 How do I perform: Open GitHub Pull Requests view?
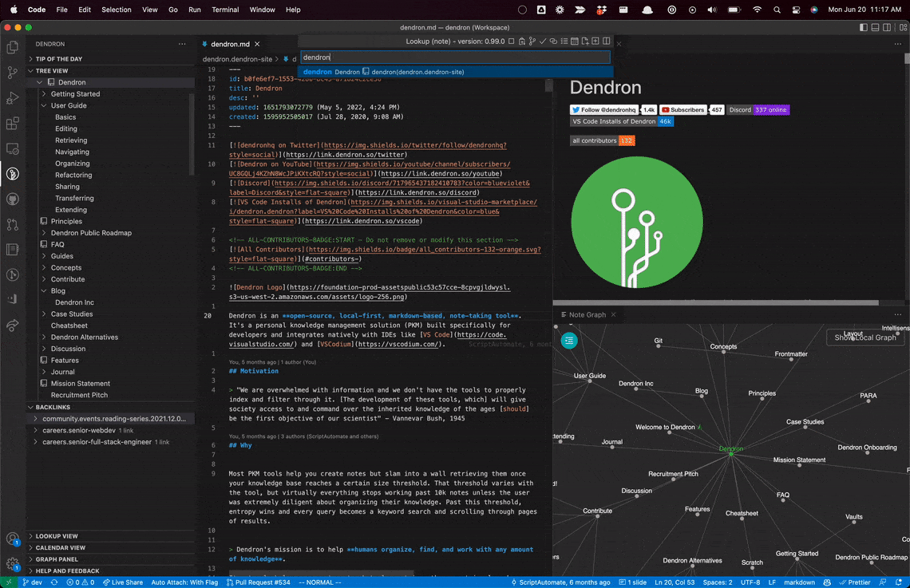[12, 224]
